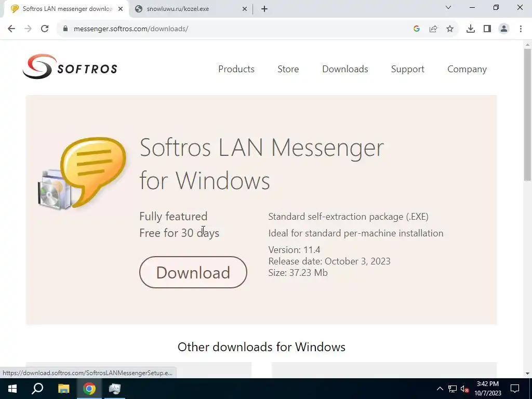Reload the Softros downloads page

[x=45, y=29]
